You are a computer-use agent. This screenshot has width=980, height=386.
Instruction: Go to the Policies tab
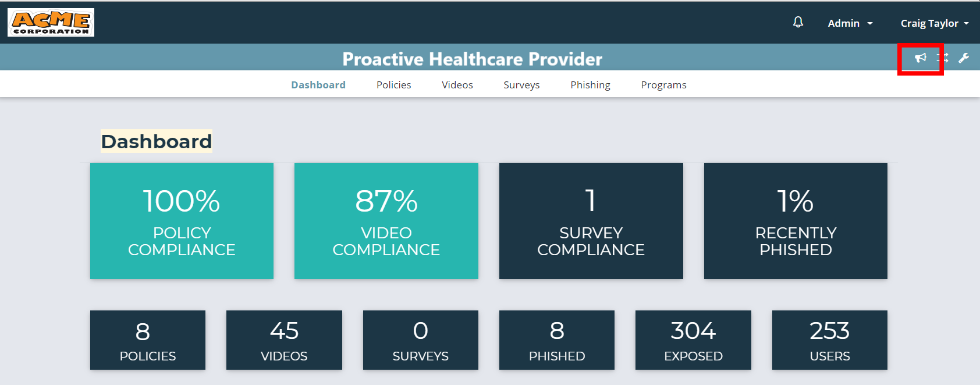click(x=393, y=85)
